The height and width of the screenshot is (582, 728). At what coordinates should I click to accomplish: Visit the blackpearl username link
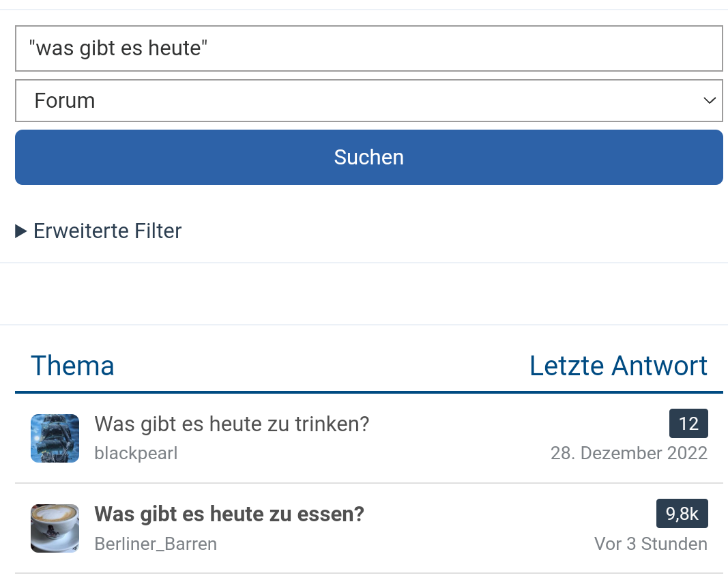tap(136, 453)
